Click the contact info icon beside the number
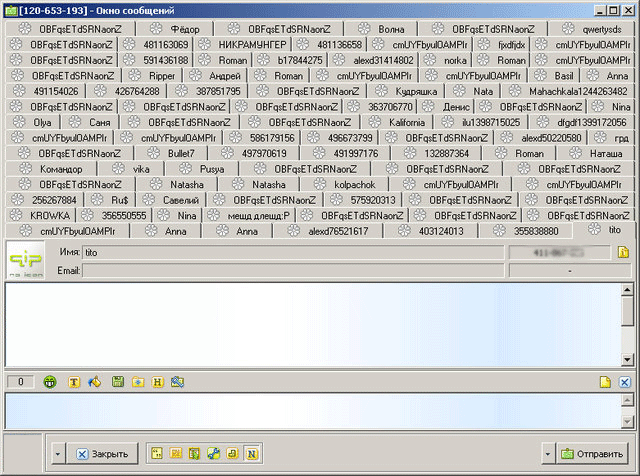Image resolution: width=640 pixels, height=476 pixels. [x=622, y=253]
